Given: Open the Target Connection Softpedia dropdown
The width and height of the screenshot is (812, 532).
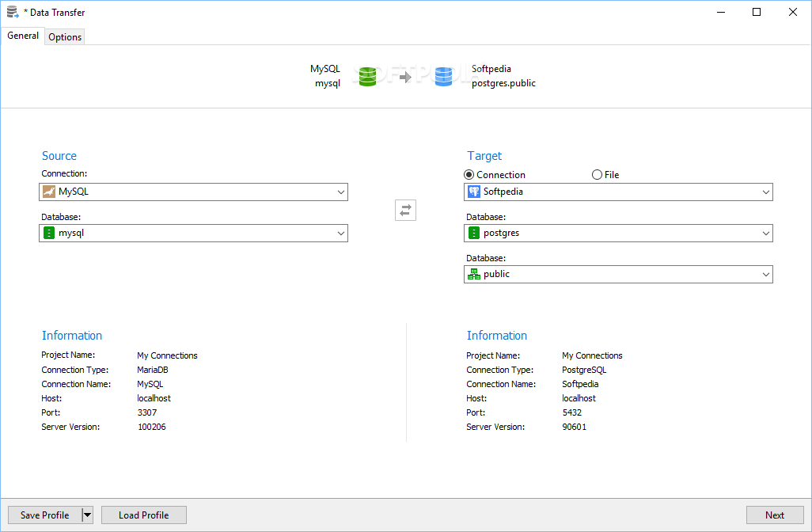Looking at the screenshot, I should 766,192.
